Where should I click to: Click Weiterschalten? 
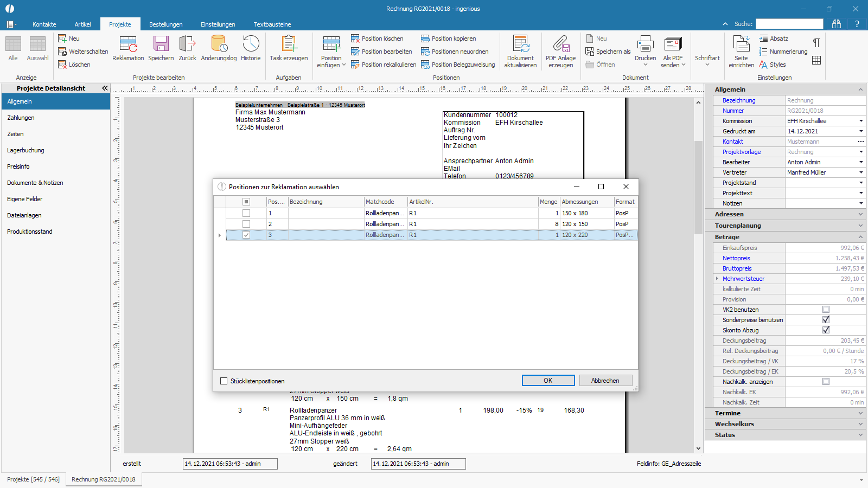click(x=83, y=52)
